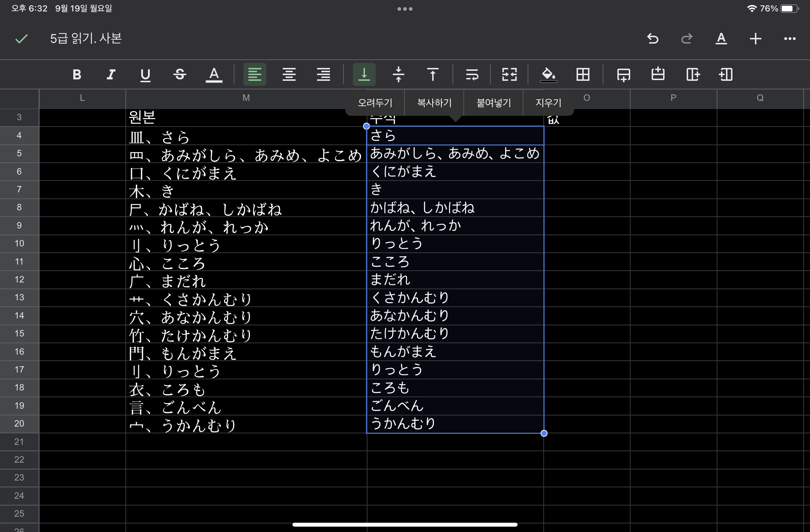The height and width of the screenshot is (532, 810).
Task: Tap 복사하기 in the context menu
Action: point(434,103)
